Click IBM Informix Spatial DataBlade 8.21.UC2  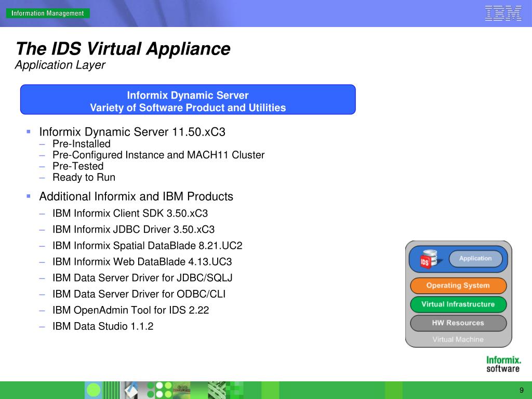(x=147, y=246)
